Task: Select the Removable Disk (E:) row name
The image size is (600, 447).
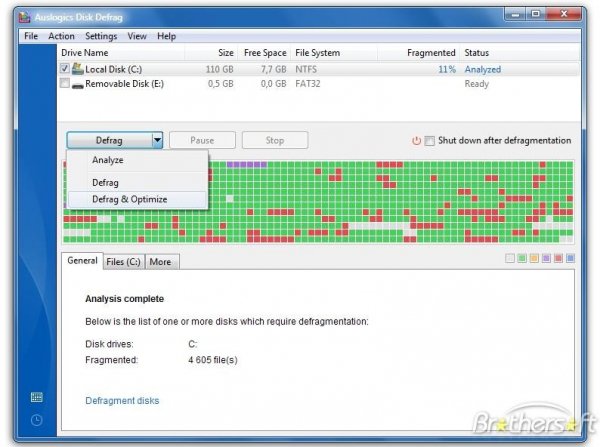Action: (124, 84)
